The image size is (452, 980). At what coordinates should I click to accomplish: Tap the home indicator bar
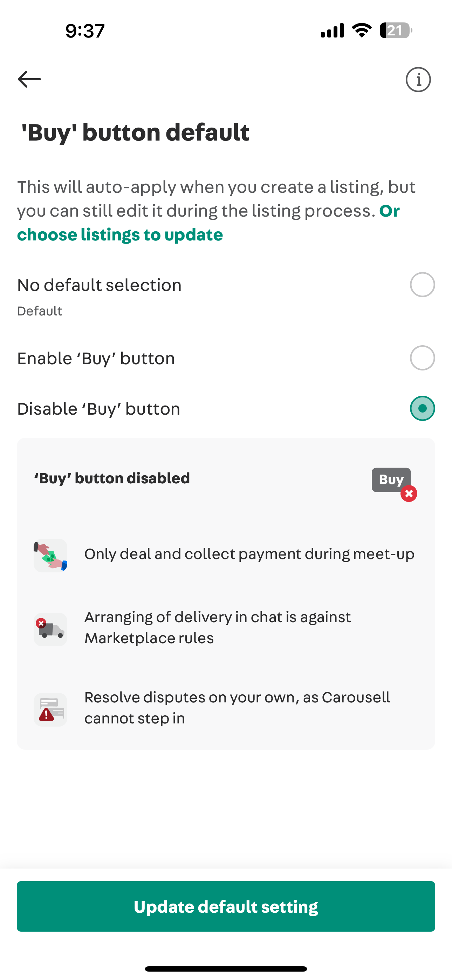(x=226, y=968)
